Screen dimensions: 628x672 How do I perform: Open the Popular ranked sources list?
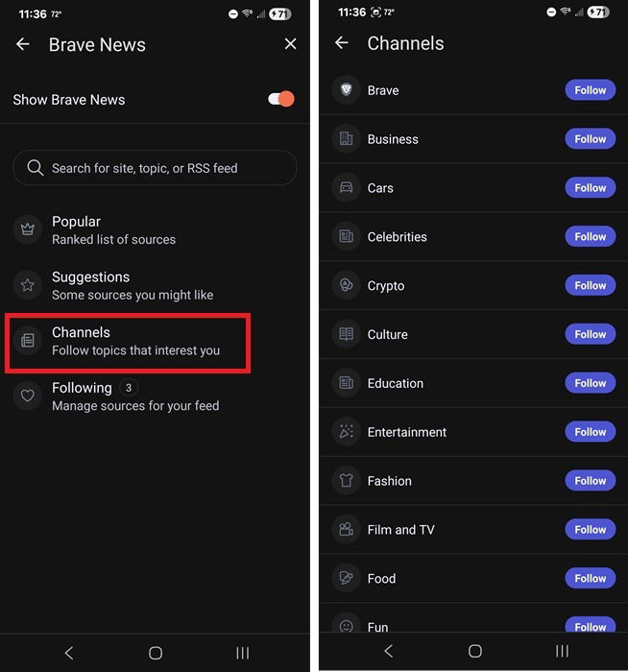coord(113,230)
